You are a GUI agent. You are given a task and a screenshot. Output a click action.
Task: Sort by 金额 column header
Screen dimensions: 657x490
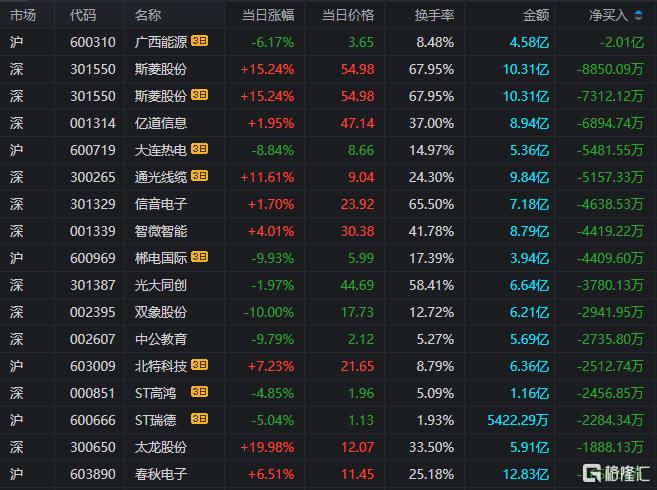click(x=536, y=16)
